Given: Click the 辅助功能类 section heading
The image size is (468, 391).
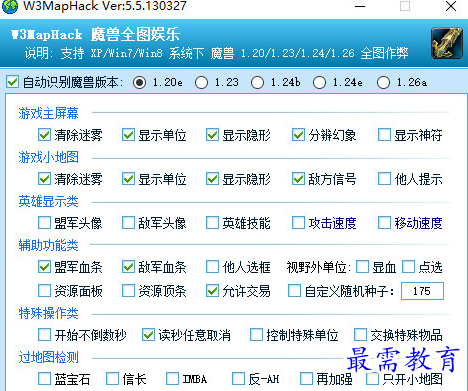Looking at the screenshot, I should click(x=48, y=245).
